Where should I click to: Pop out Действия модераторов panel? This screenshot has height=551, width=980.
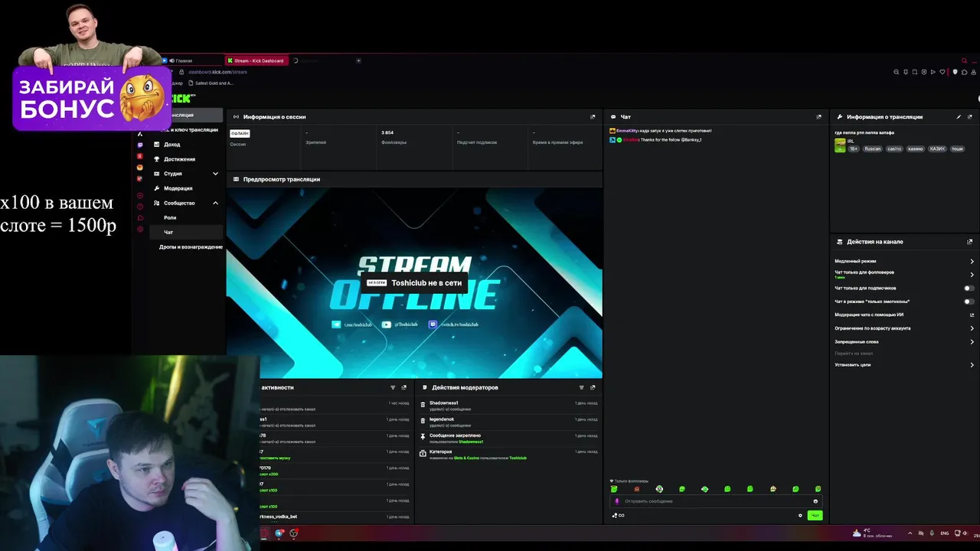pyautogui.click(x=593, y=387)
